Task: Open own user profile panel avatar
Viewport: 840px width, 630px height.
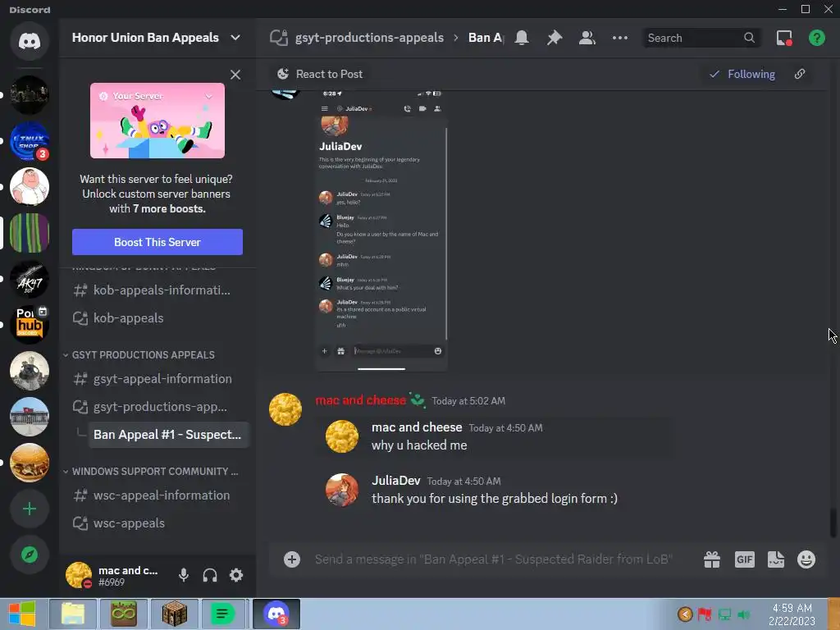Action: [78, 575]
